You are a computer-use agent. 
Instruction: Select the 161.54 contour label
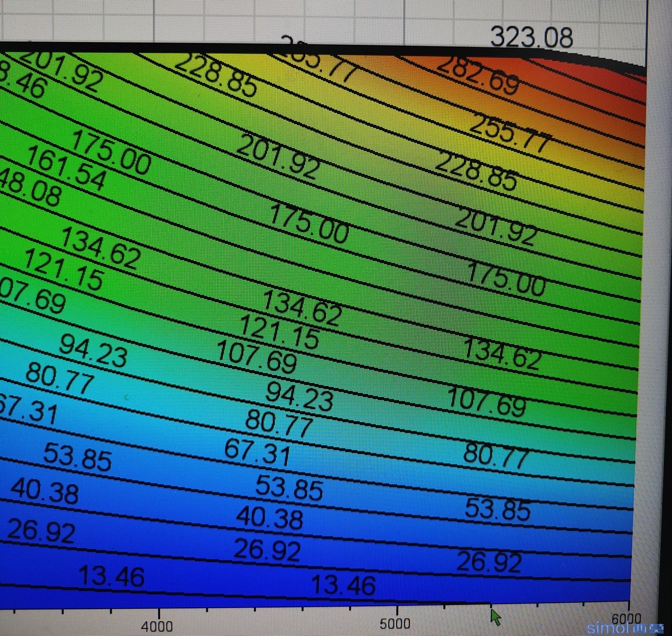pyautogui.click(x=67, y=169)
